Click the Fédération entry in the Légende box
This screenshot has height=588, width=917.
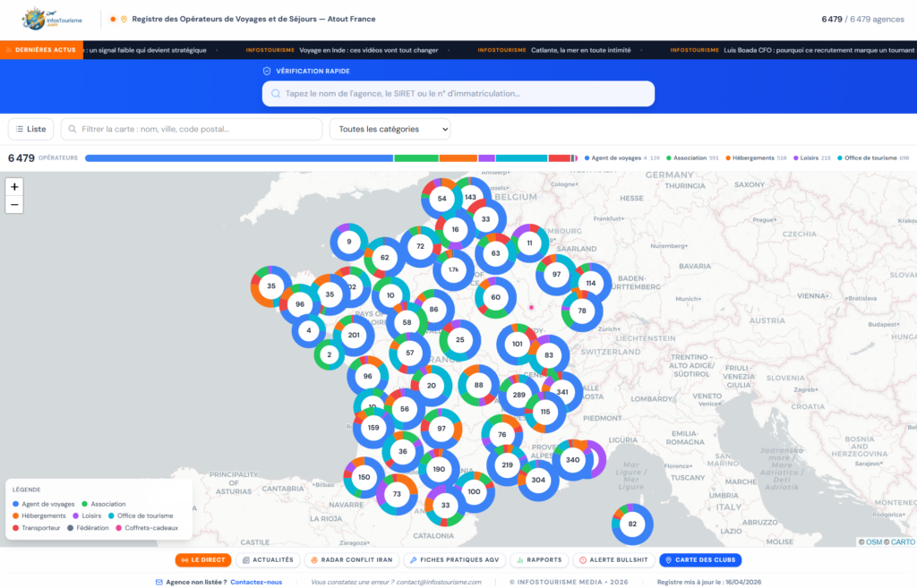[89, 528]
